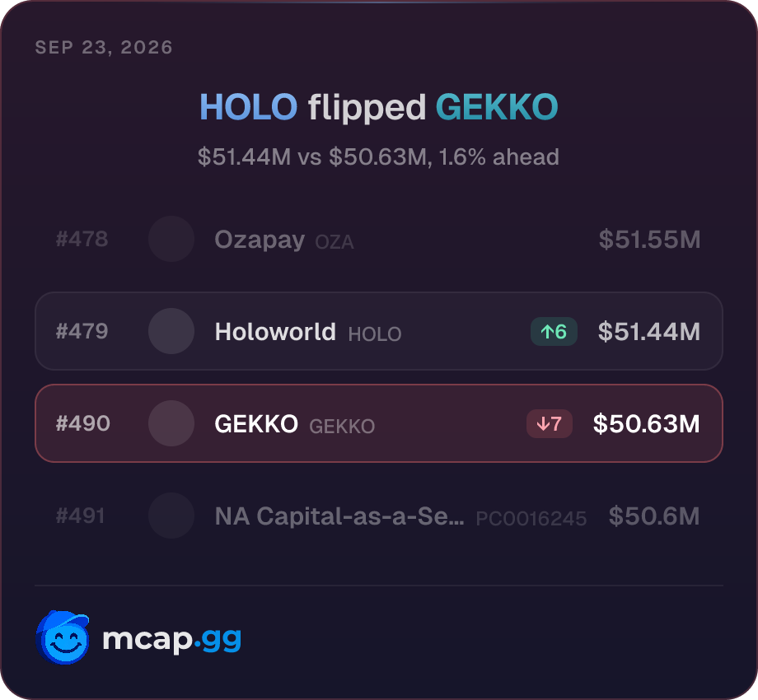Viewport: 758px width, 700px height.
Task: Click the Ozapay coin avatar circle
Action: point(171,239)
